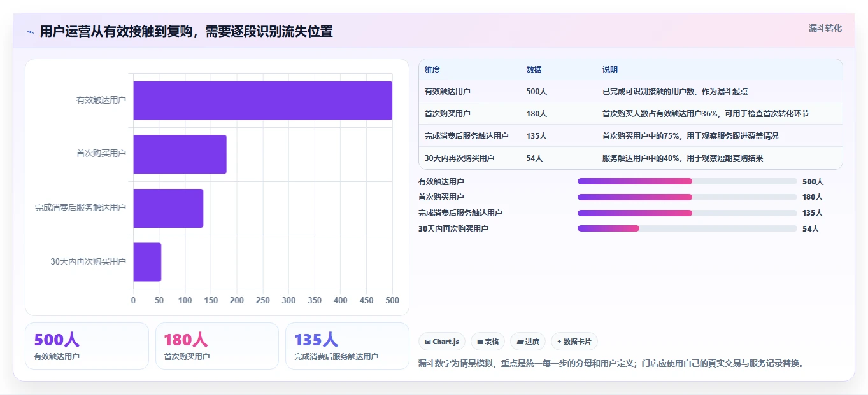The height and width of the screenshot is (395, 868).
Task: Click the 30天内再次购买用户 table cell
Action: (x=460, y=158)
